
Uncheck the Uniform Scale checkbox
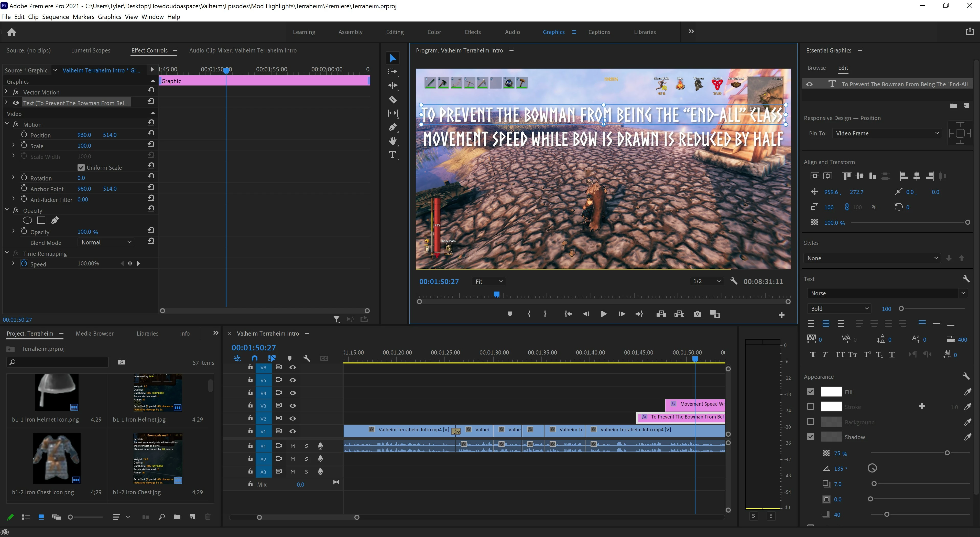point(81,167)
